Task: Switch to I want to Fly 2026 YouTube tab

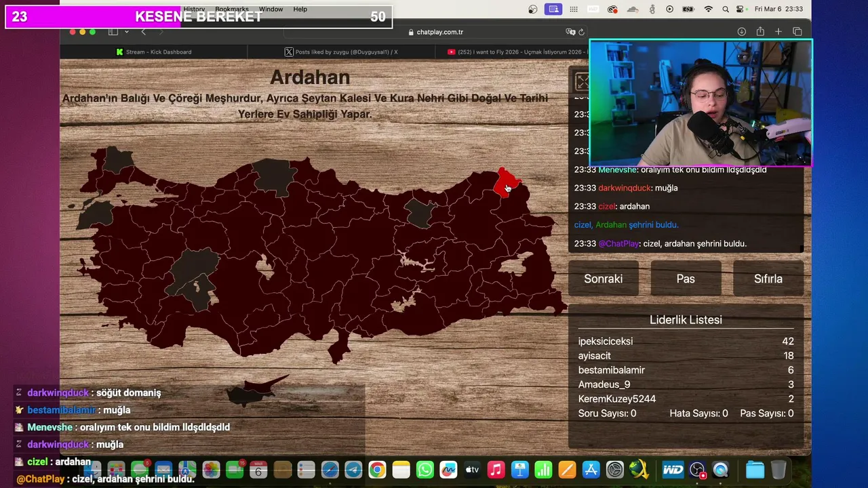Action: click(512, 52)
